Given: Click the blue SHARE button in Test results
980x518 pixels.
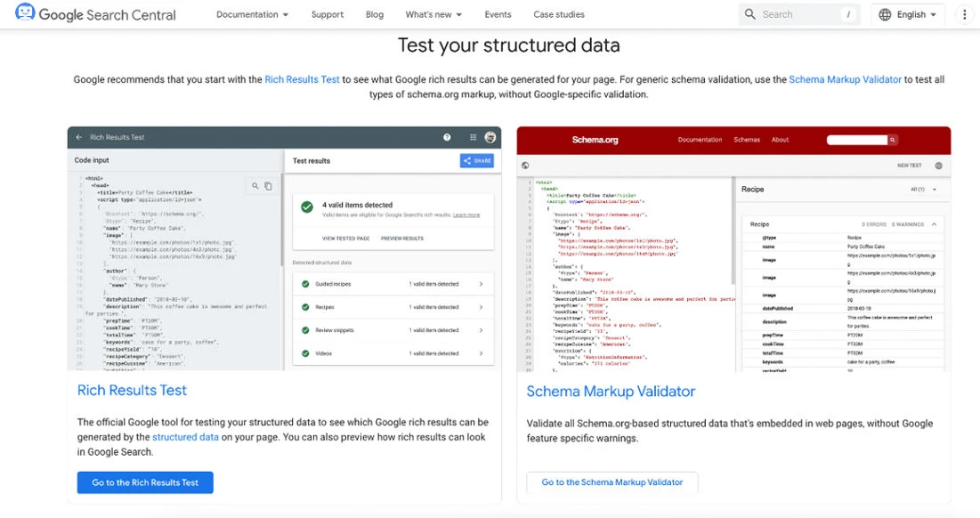Looking at the screenshot, I should 477,160.
